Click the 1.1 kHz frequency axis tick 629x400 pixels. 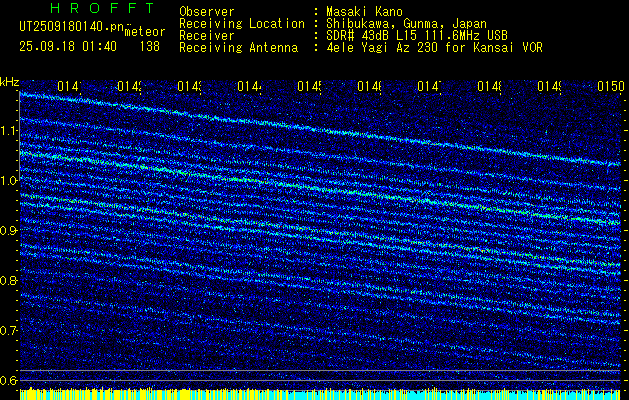(9, 131)
